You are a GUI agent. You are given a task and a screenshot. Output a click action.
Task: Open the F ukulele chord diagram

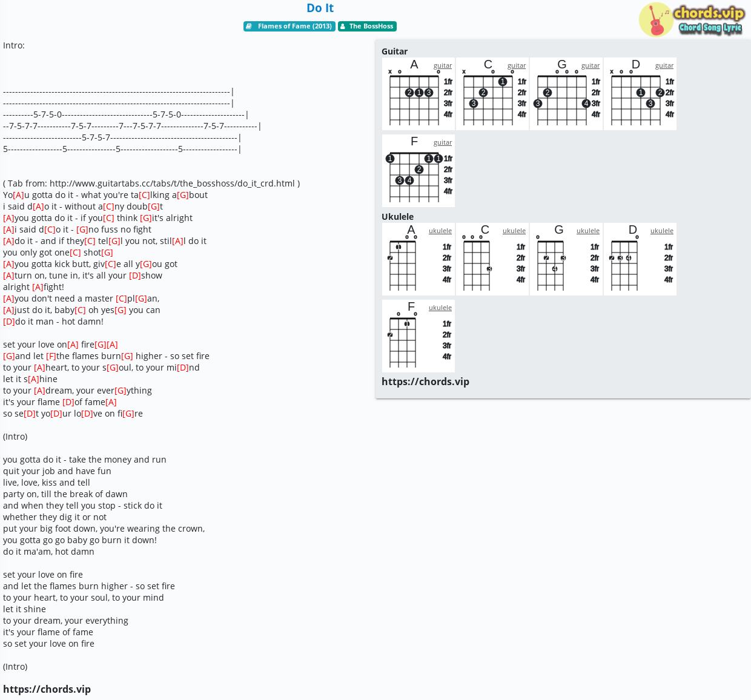pos(419,336)
